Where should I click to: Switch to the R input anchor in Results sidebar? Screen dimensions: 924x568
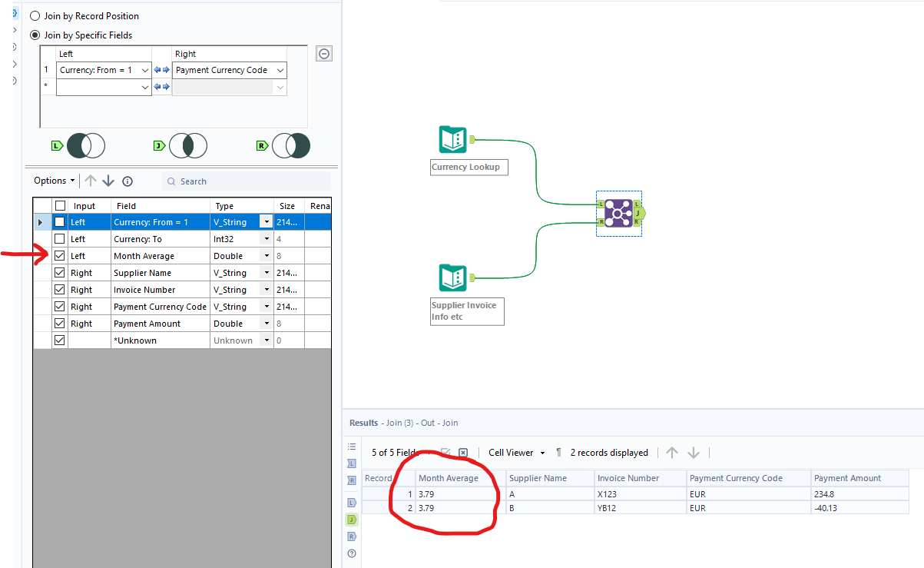(x=352, y=480)
